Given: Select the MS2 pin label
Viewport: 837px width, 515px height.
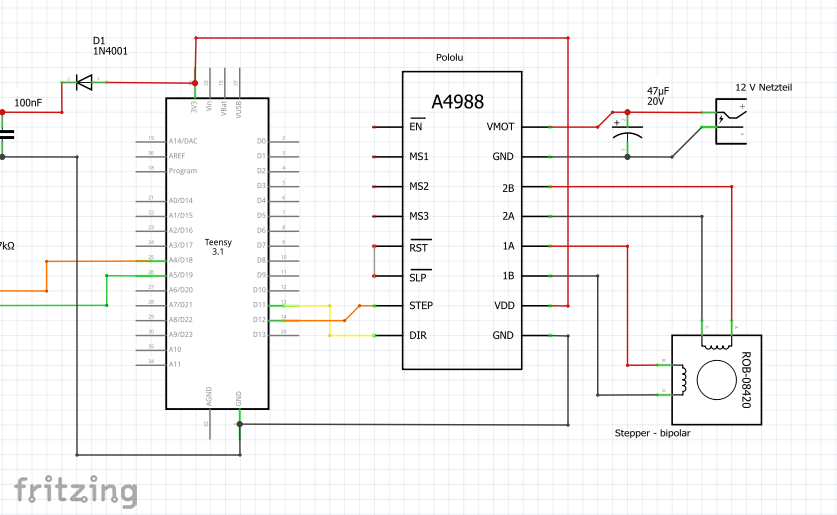Looking at the screenshot, I should point(418,186).
